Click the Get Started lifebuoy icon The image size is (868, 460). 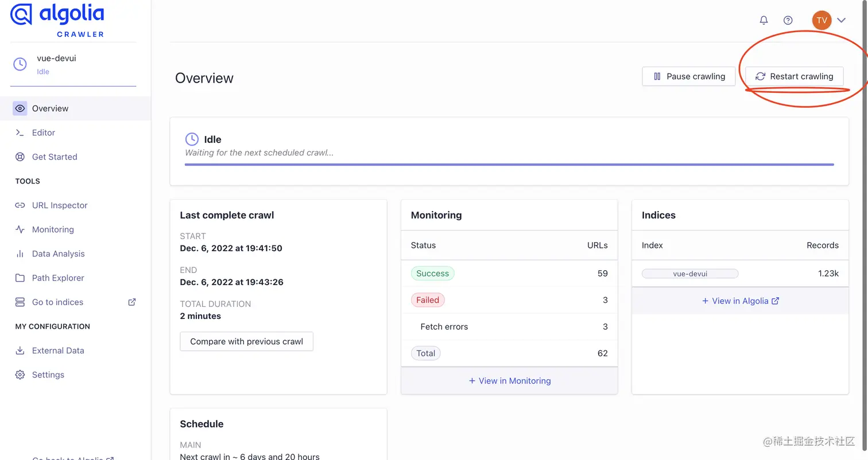coord(20,157)
